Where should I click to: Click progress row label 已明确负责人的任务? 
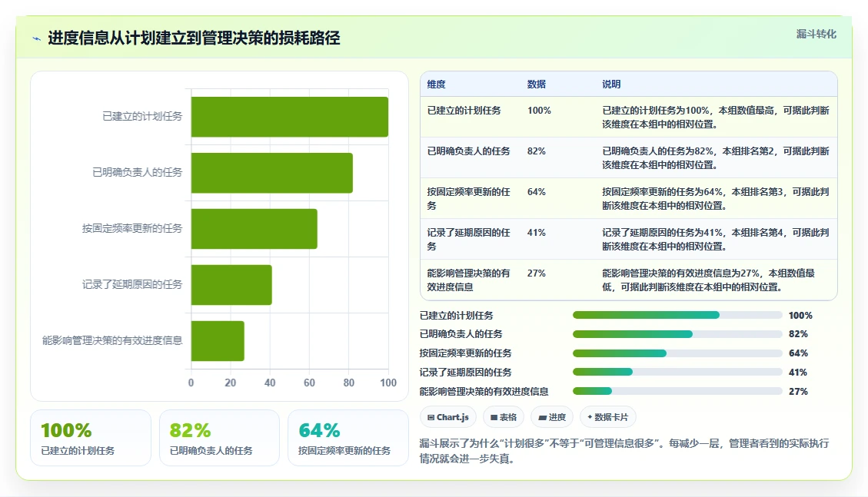tap(461, 334)
